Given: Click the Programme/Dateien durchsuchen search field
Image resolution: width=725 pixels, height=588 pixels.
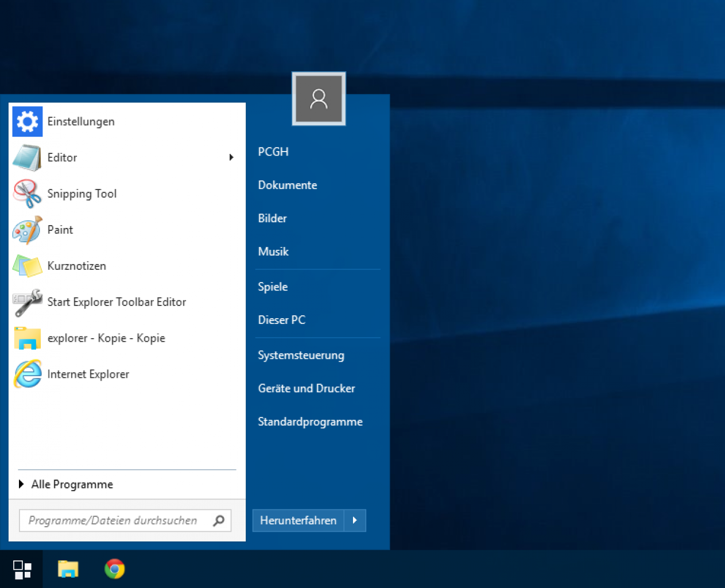Looking at the screenshot, I should tap(125, 520).
